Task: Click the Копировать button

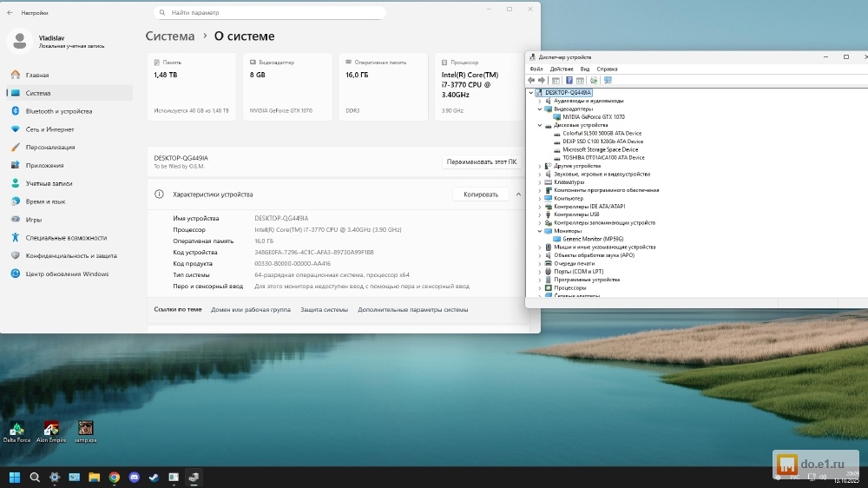Action: (x=480, y=195)
